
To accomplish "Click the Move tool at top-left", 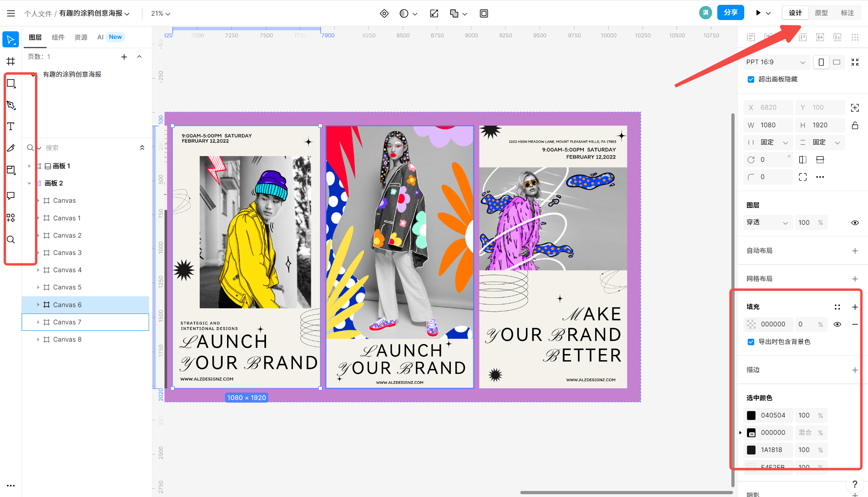I will [x=11, y=39].
